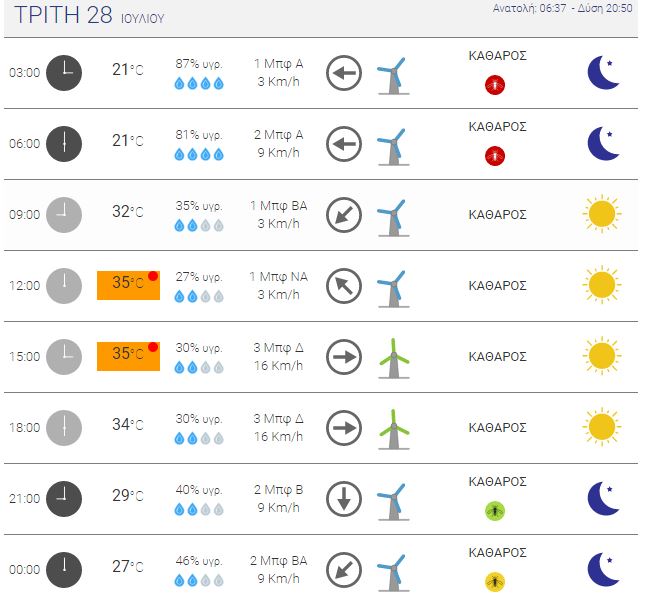Viewport: 648px width, 596px height.
Task: Click the humidity droplets under 87%
Action: 199,83
